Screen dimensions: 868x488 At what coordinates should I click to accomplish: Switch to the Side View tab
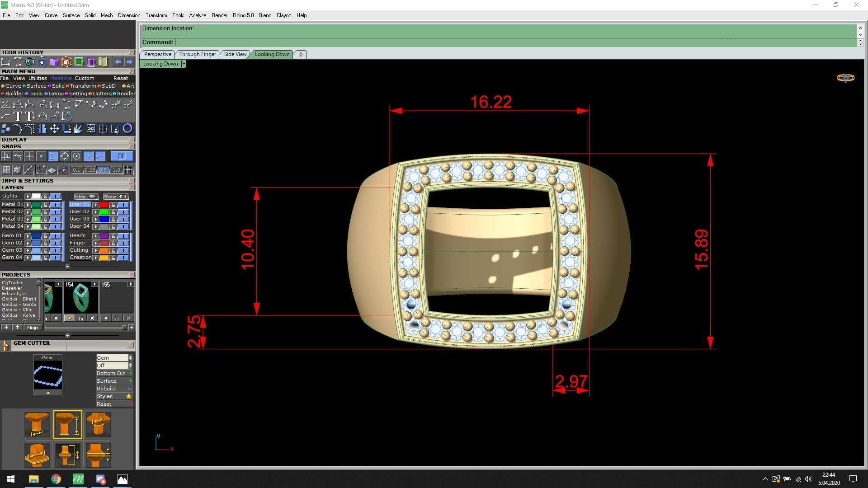[235, 54]
